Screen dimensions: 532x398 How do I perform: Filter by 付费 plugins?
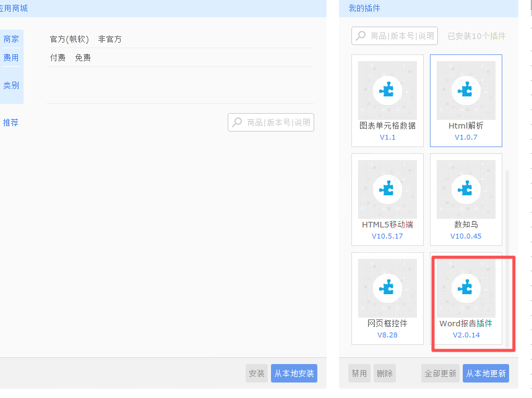[58, 57]
